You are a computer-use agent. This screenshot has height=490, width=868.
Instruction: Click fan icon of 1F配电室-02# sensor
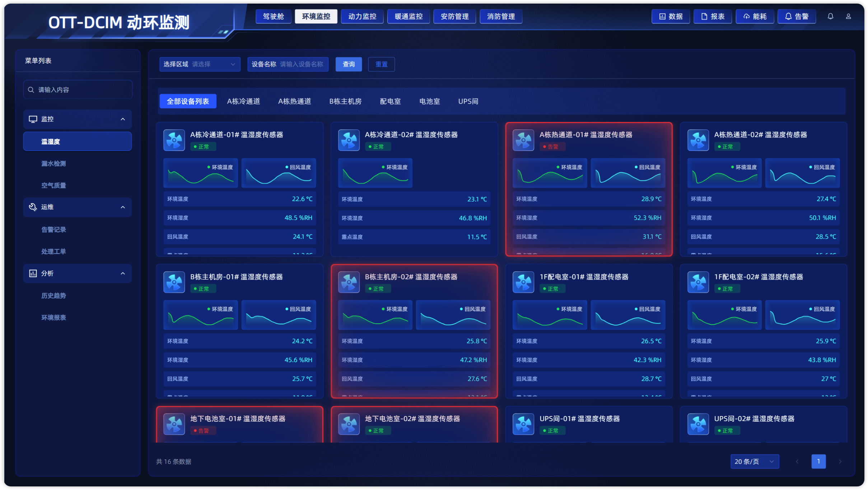(698, 282)
